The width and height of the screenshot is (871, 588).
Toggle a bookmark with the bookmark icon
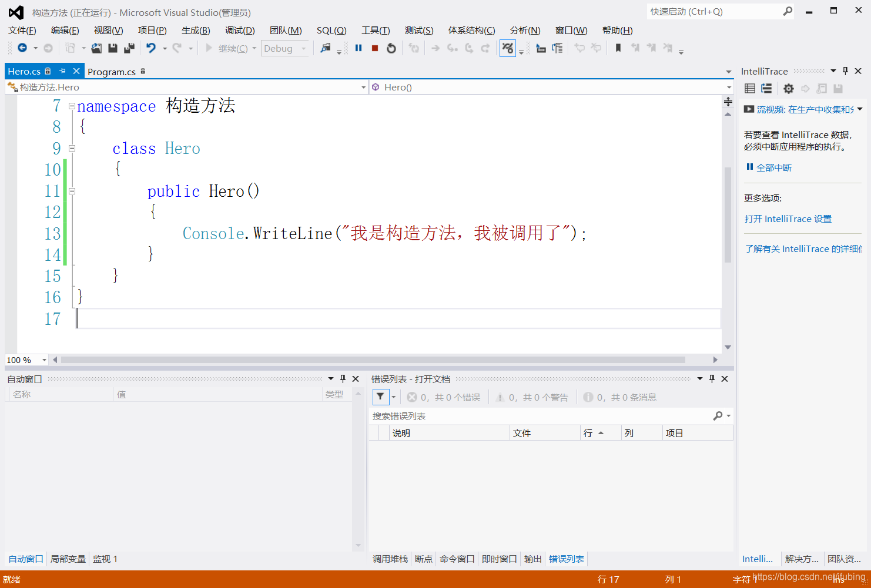coord(618,48)
